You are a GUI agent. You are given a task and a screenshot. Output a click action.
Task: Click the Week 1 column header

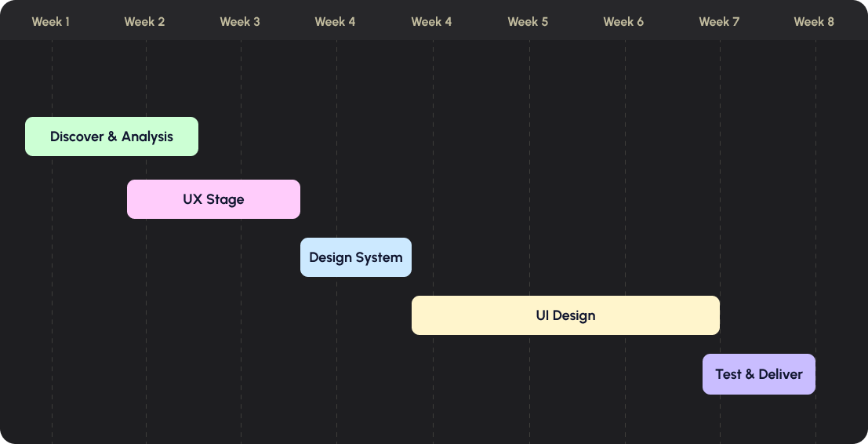[x=50, y=22]
